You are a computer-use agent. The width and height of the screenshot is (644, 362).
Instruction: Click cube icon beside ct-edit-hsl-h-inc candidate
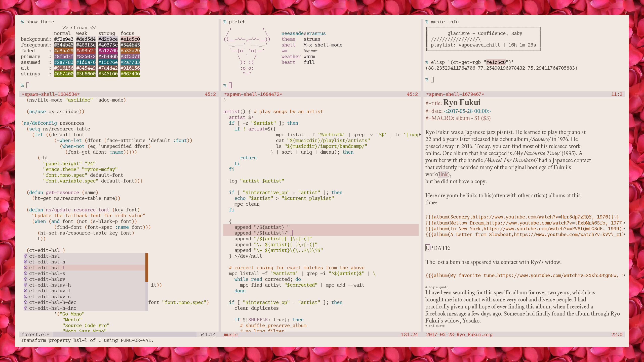(x=26, y=308)
